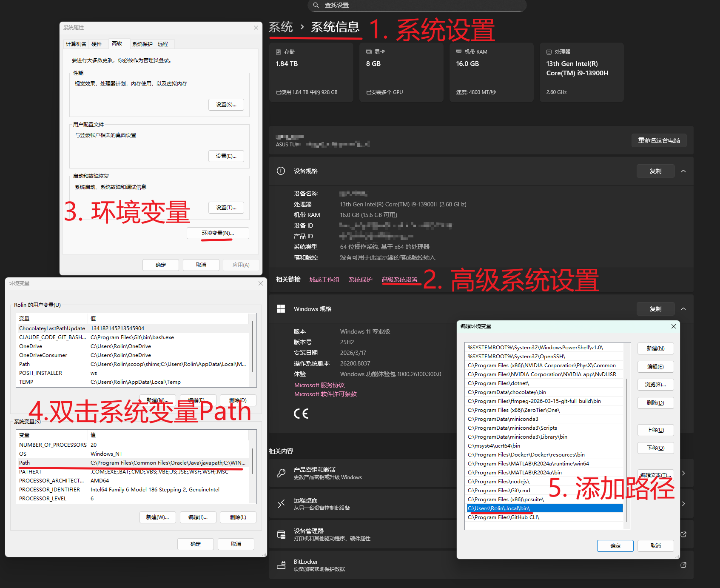Open user profile 设置(E)... button
The image size is (720, 588).
click(226, 156)
